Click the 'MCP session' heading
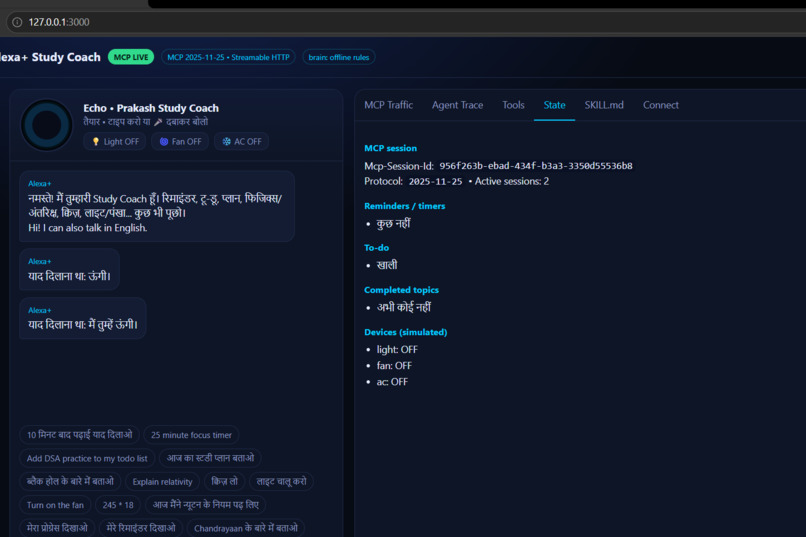 391,148
